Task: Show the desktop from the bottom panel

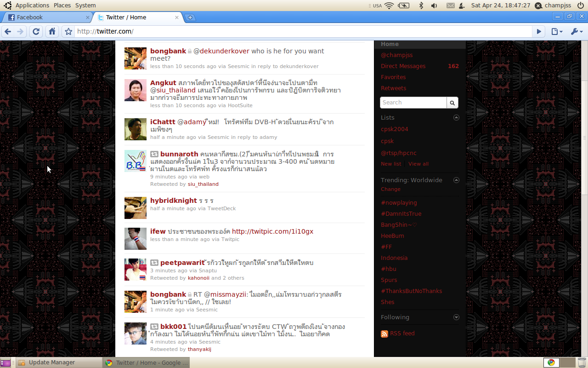Action: click(6, 362)
